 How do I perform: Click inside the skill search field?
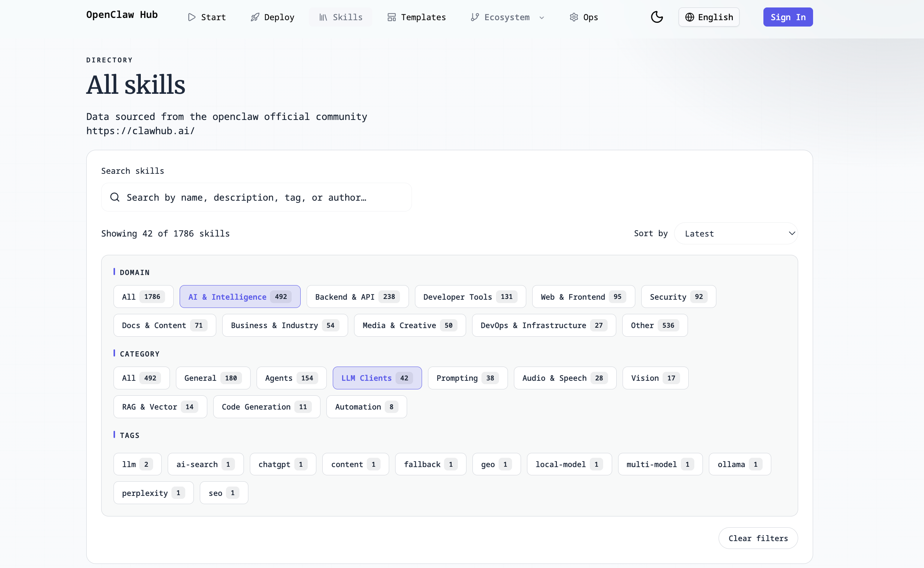[x=257, y=197]
